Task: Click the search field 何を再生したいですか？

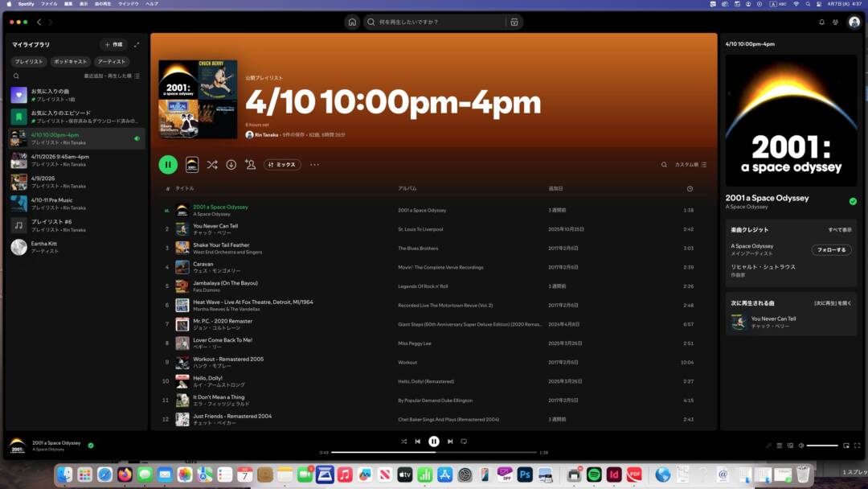Action: pos(434,22)
